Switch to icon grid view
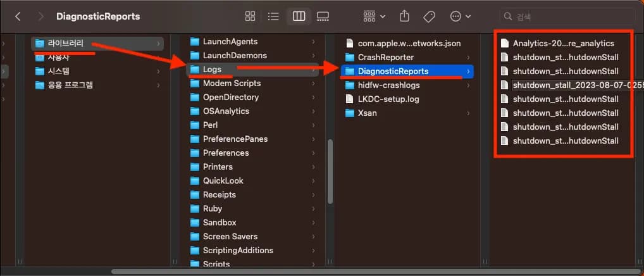This screenshot has width=644, height=276. (x=251, y=16)
